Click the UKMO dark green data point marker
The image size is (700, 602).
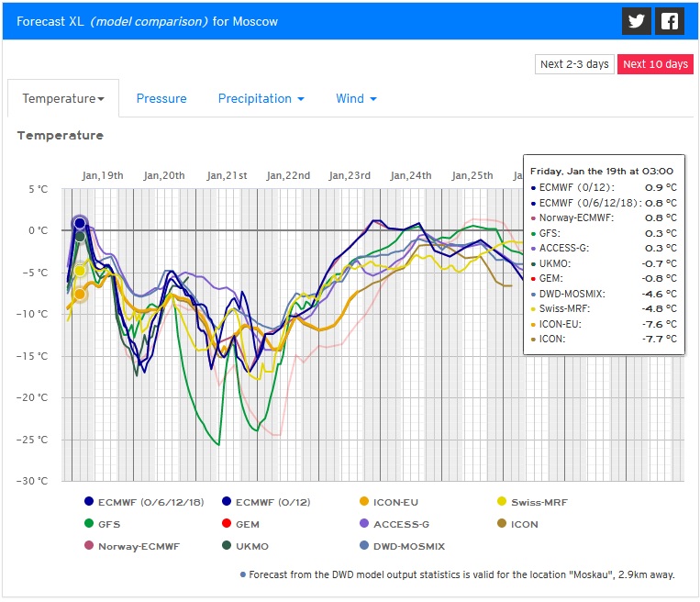click(x=80, y=237)
